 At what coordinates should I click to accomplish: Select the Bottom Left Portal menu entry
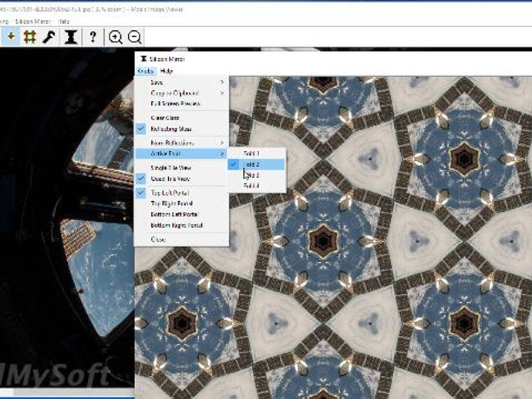(181, 215)
